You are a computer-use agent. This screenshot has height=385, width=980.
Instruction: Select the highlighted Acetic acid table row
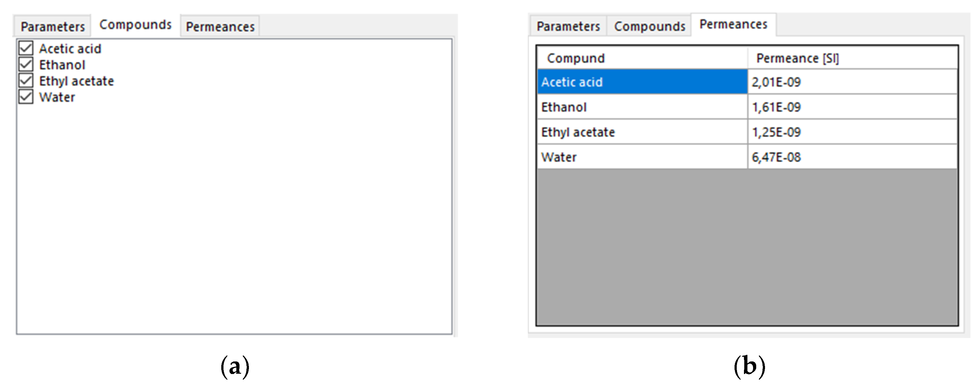tap(642, 82)
